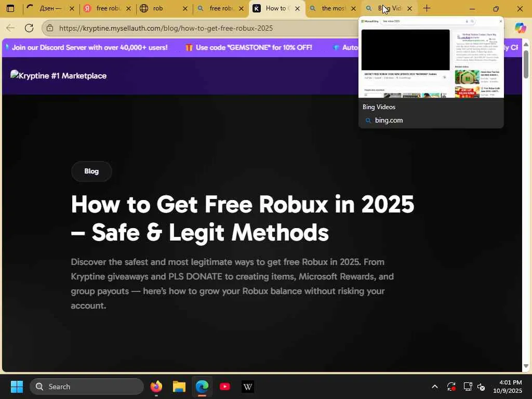Screen dimensions: 532x399
Task: Close the Дзен tab
Action: (x=72, y=9)
